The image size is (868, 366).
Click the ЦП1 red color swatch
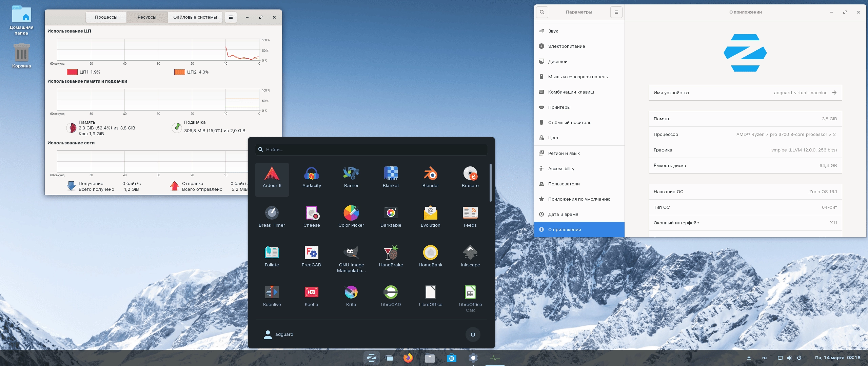[72, 72]
